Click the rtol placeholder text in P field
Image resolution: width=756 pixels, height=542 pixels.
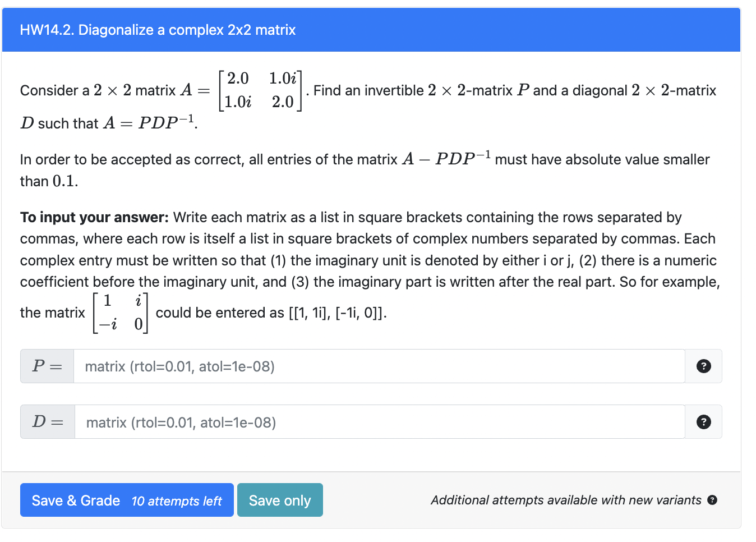pos(180,366)
